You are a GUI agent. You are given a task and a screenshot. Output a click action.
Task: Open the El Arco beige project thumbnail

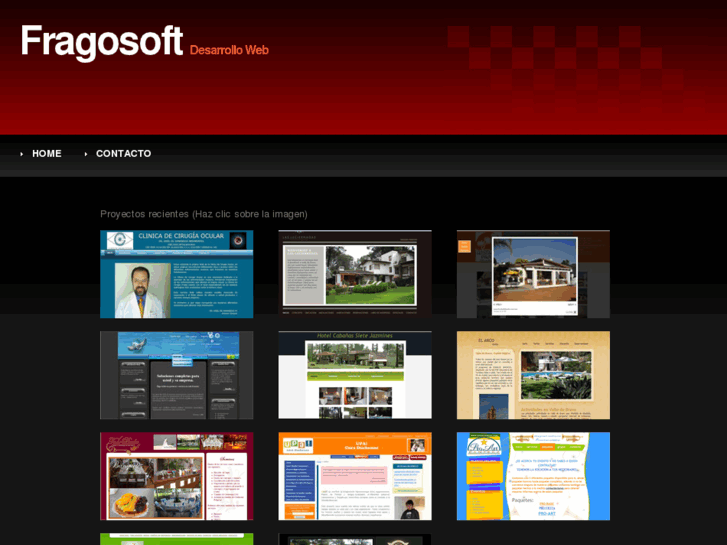533,375
